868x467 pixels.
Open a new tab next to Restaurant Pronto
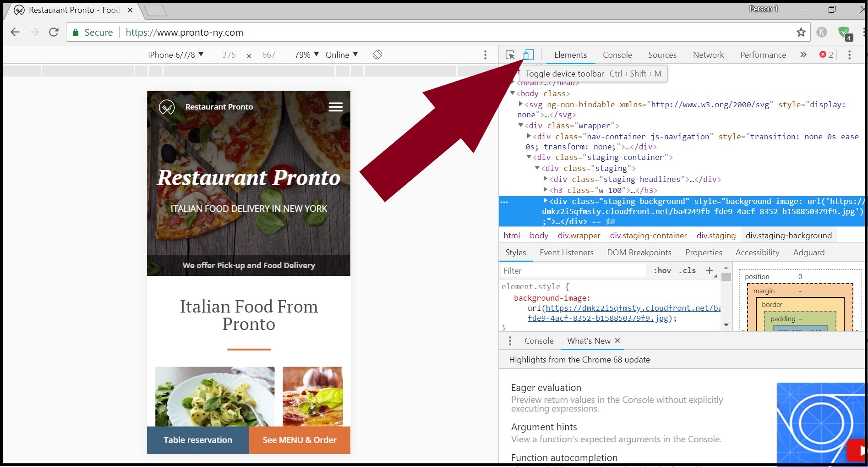(155, 10)
